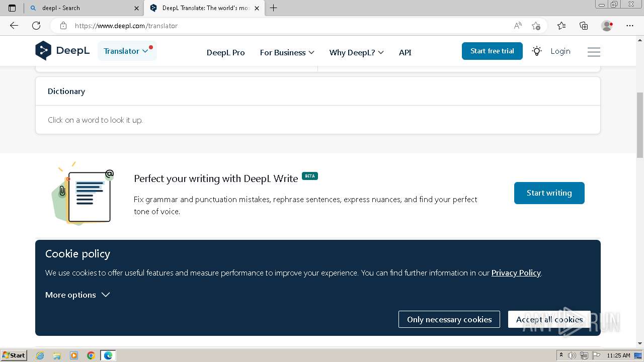The image size is (644, 362).
Task: Open the Translator dropdown
Action: [127, 51]
